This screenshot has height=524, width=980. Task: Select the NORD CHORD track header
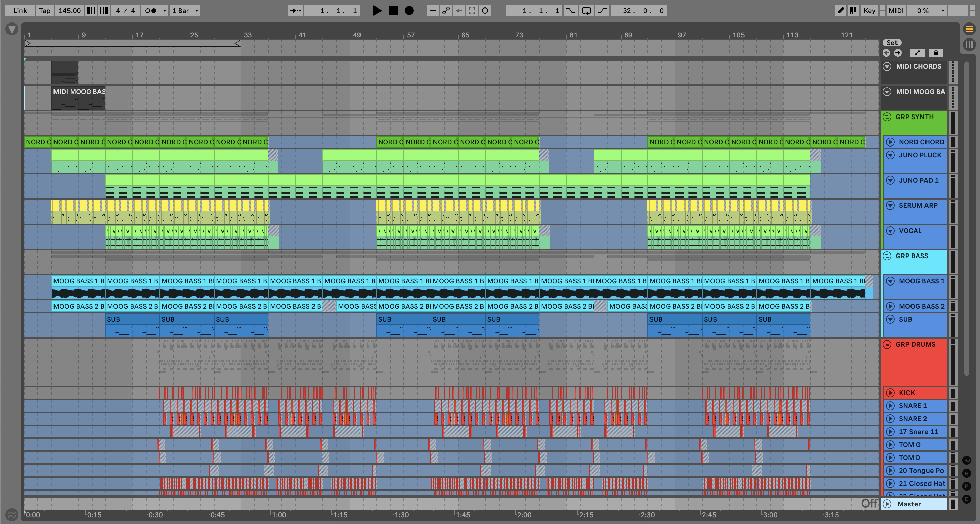pos(921,142)
